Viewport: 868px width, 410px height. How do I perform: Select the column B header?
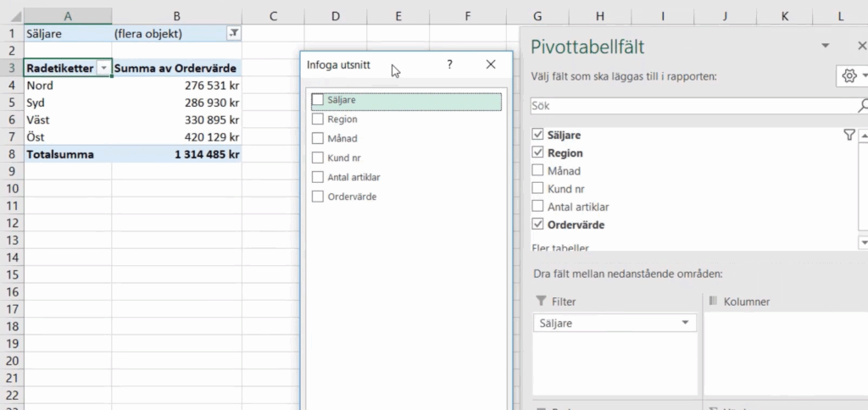tap(176, 16)
